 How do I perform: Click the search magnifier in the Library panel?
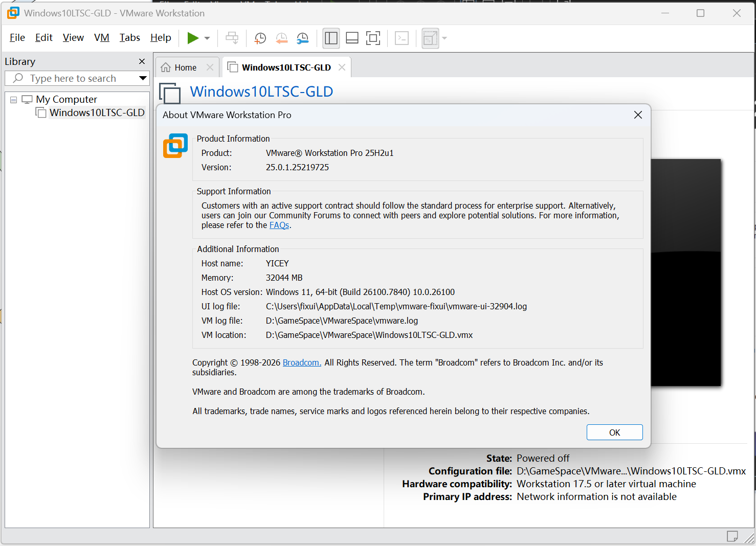tap(18, 78)
